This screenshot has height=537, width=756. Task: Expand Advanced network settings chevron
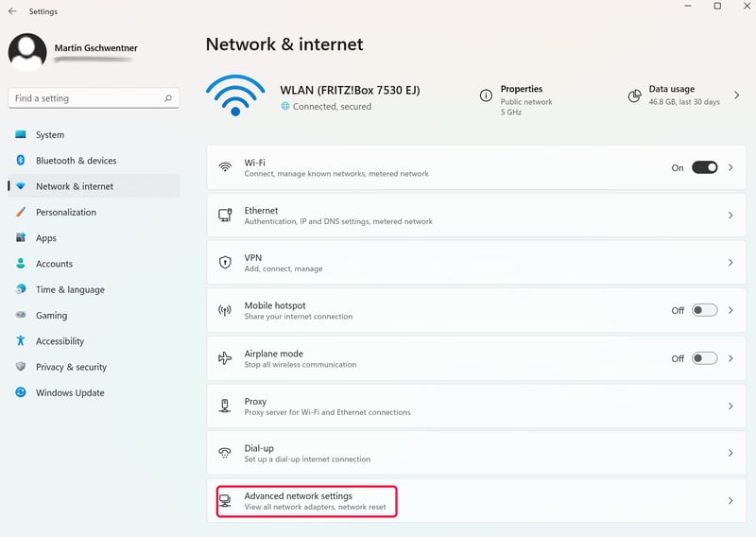pyautogui.click(x=730, y=501)
